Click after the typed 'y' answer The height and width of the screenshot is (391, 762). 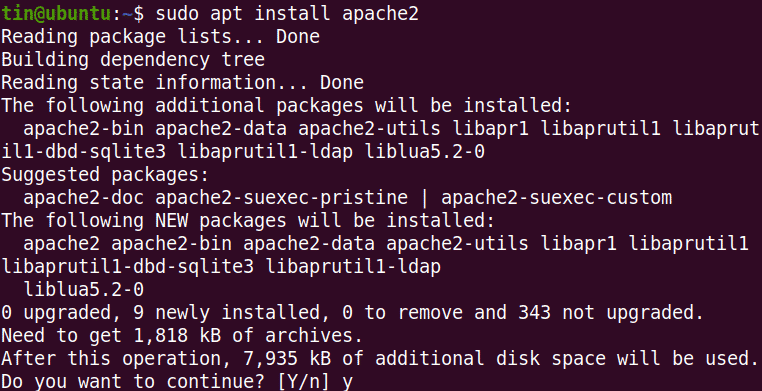pos(356,382)
